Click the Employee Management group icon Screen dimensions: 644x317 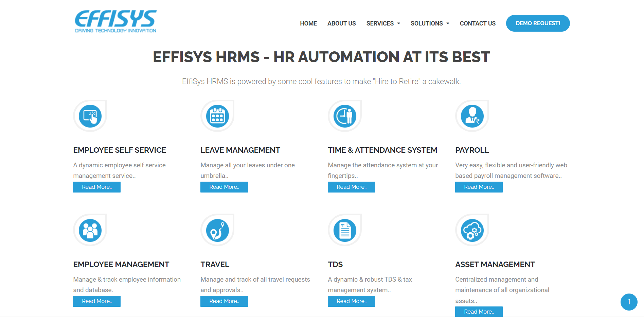pos(90,230)
